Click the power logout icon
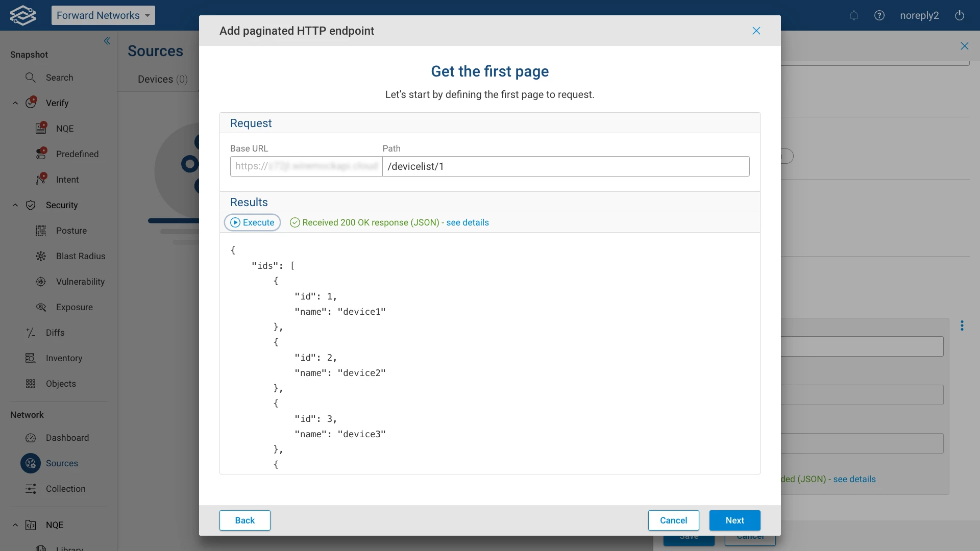Image resolution: width=980 pixels, height=551 pixels. point(960,15)
